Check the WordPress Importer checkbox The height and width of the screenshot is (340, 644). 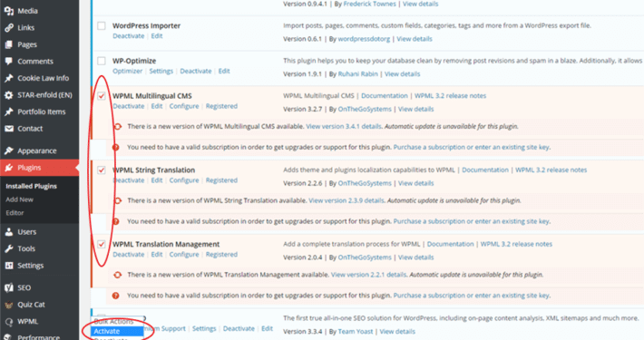tap(102, 26)
